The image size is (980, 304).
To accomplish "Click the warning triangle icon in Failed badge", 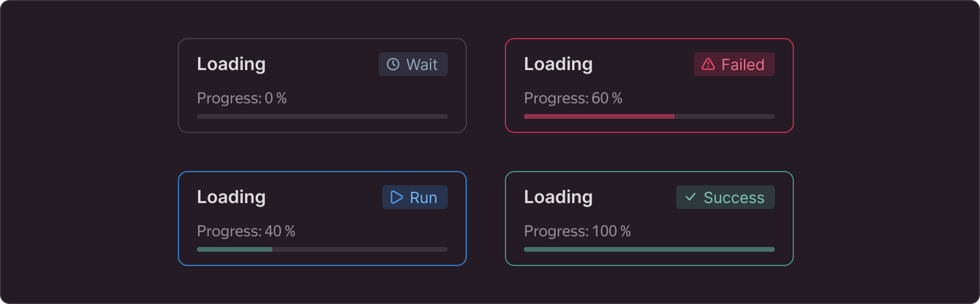I will pos(708,64).
